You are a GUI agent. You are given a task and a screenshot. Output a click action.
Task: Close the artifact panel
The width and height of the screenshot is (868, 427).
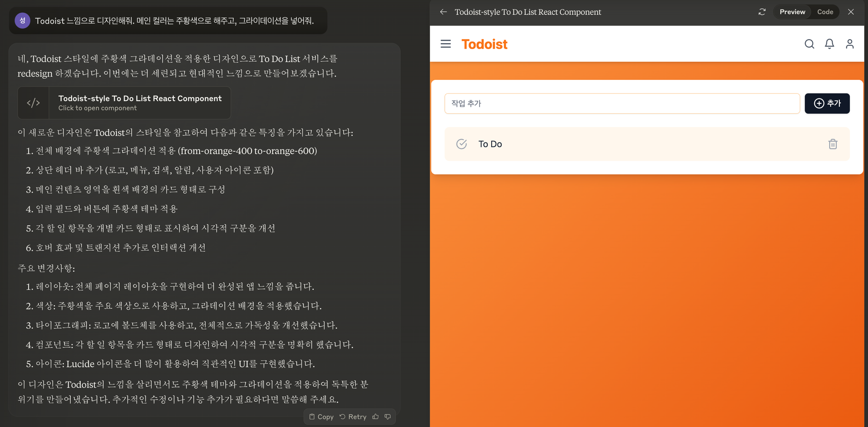tap(851, 12)
